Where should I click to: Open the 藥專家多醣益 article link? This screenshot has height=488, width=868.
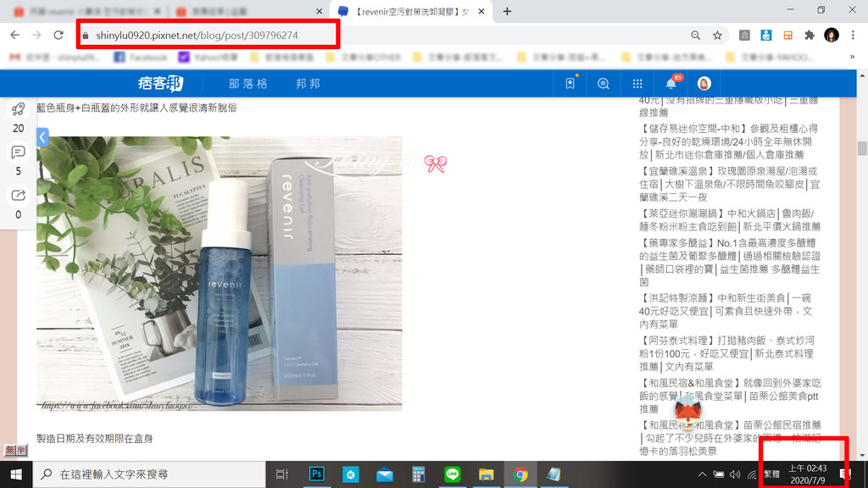click(730, 263)
